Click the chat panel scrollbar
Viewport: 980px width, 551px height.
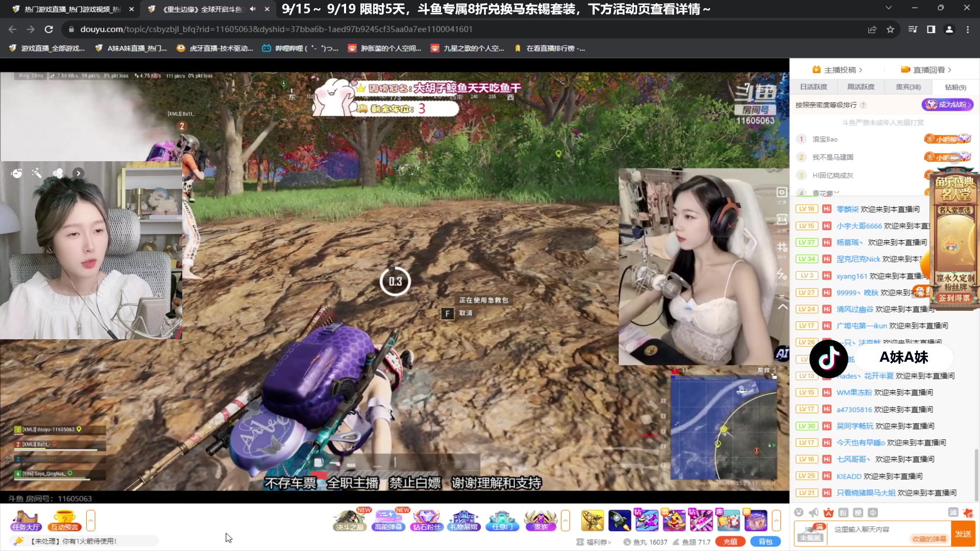coord(976,474)
